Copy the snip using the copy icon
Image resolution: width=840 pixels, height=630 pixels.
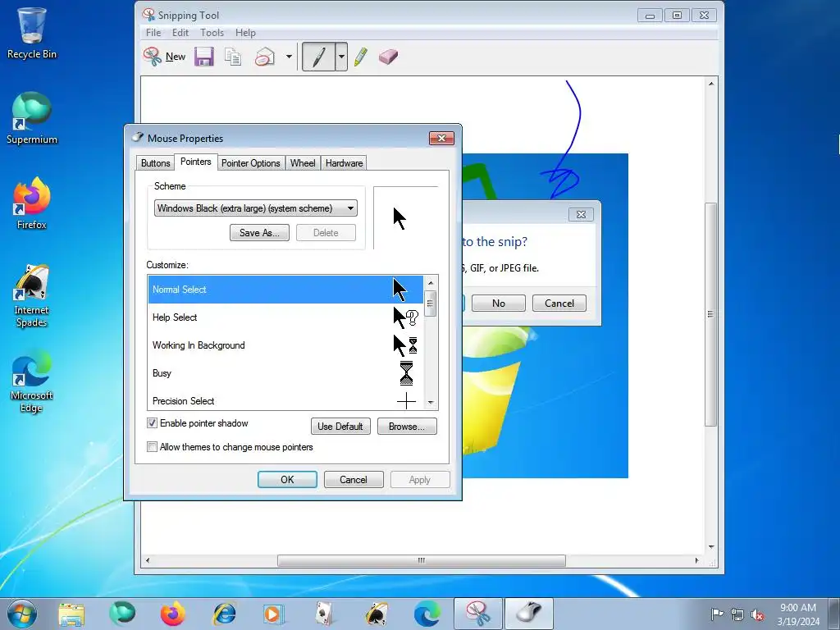coord(233,57)
